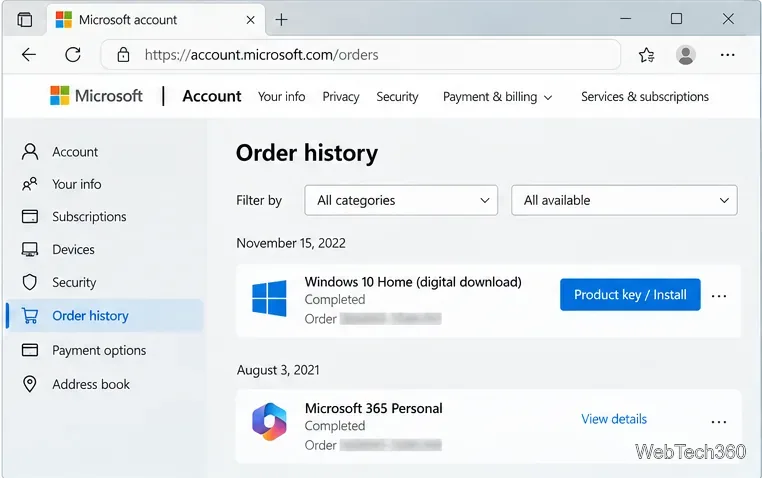
Task: Open Devices in the left sidebar
Action: pyautogui.click(x=104, y=250)
